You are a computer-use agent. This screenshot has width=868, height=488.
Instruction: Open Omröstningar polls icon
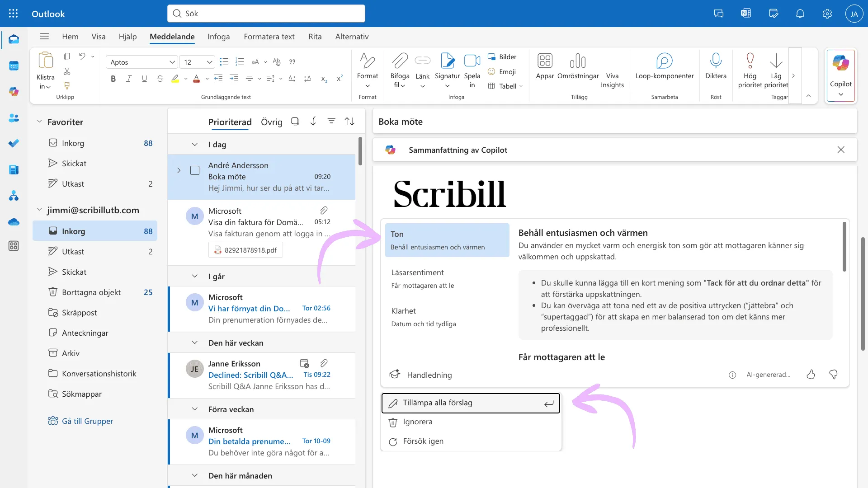[x=578, y=61]
